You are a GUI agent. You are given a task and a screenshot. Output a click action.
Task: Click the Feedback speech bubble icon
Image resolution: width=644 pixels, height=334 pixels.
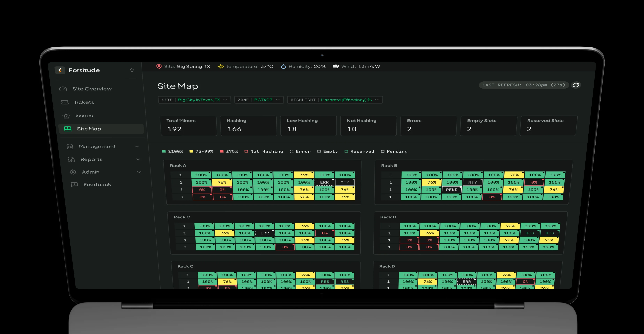click(x=74, y=184)
